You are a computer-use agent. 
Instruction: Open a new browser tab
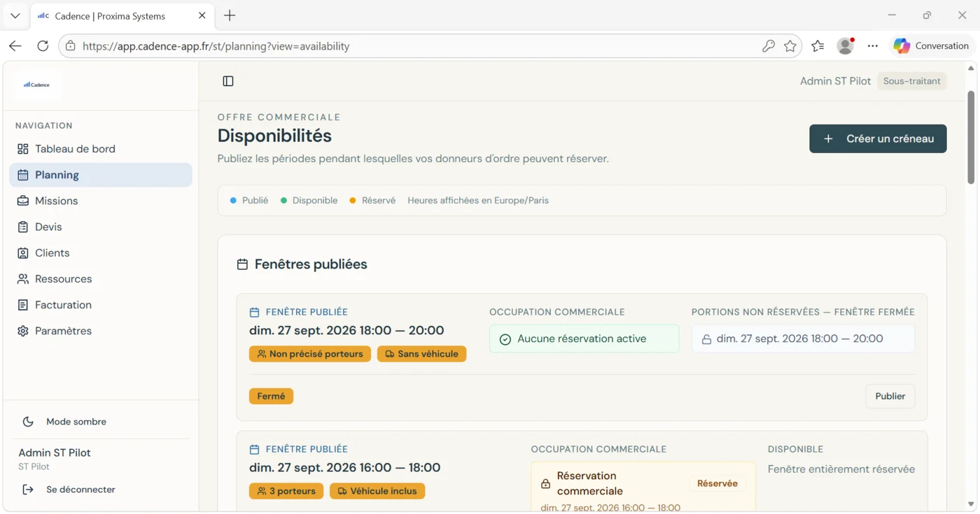230,15
